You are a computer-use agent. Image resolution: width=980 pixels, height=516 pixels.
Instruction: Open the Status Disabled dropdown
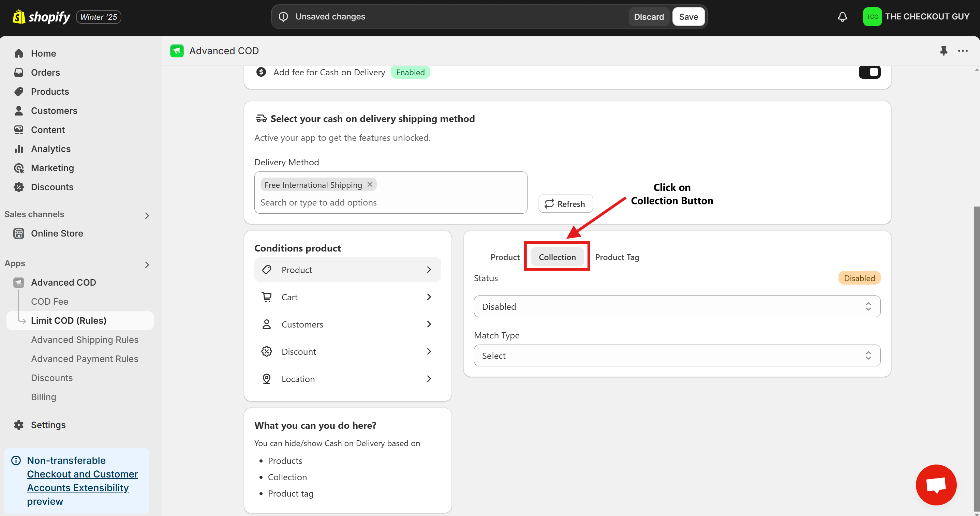click(x=677, y=306)
